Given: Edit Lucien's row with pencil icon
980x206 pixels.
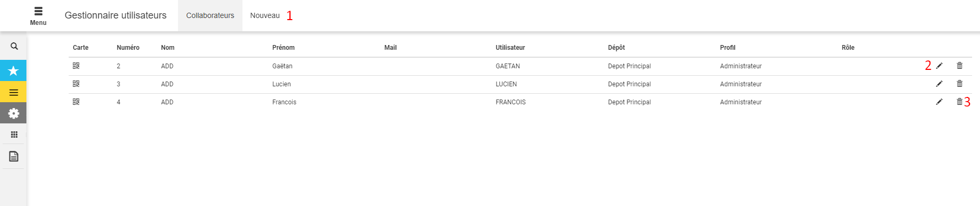Looking at the screenshot, I should coord(939,84).
